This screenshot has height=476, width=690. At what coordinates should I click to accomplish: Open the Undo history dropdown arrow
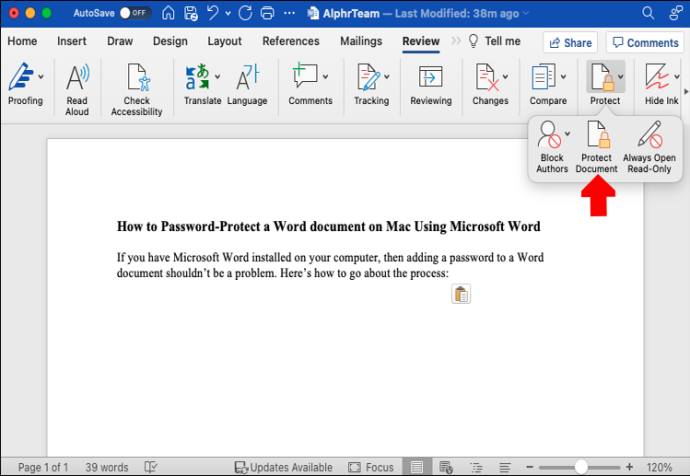click(x=228, y=14)
